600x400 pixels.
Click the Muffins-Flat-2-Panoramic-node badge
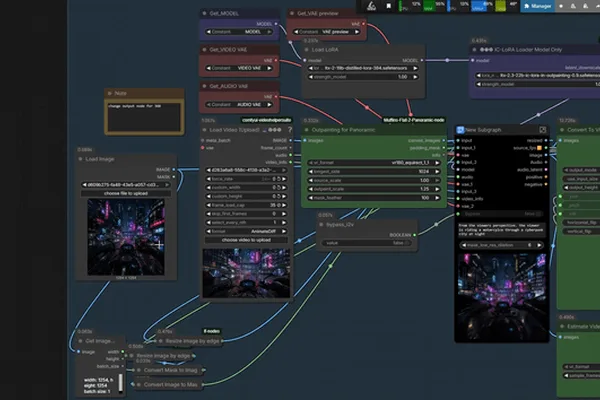coord(414,120)
